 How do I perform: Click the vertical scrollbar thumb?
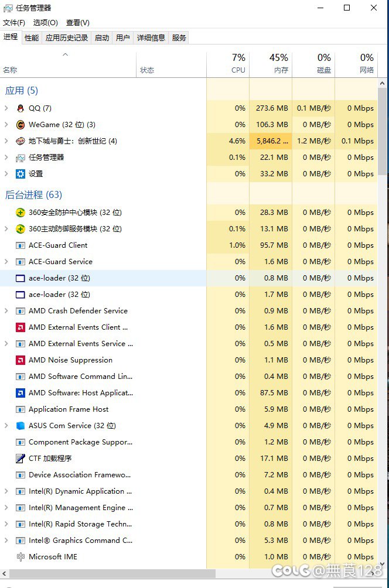pos(382,131)
